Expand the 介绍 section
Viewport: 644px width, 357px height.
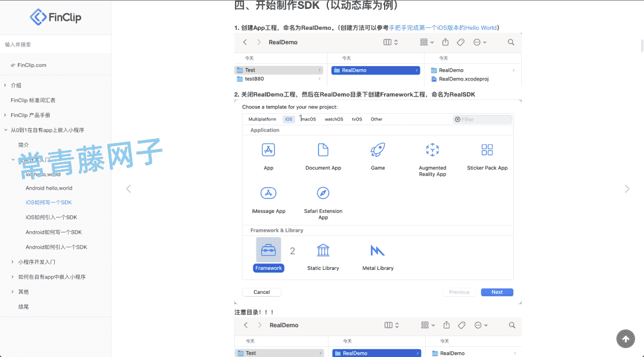tap(5, 85)
